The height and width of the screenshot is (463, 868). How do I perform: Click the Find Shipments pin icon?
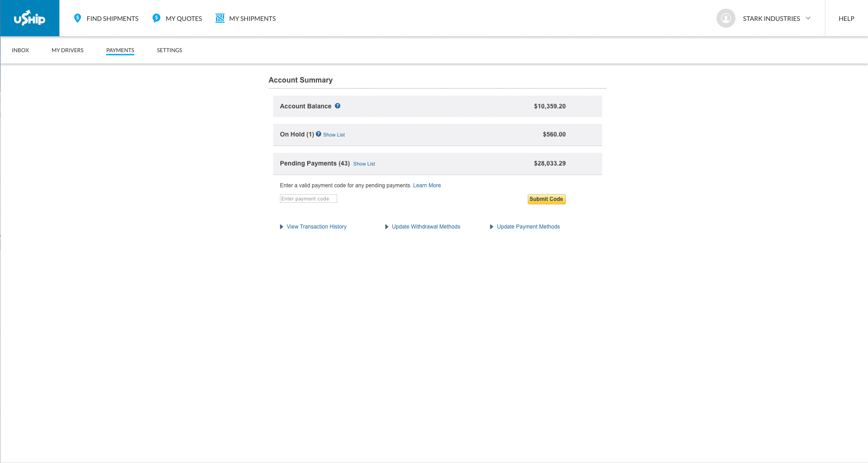78,18
